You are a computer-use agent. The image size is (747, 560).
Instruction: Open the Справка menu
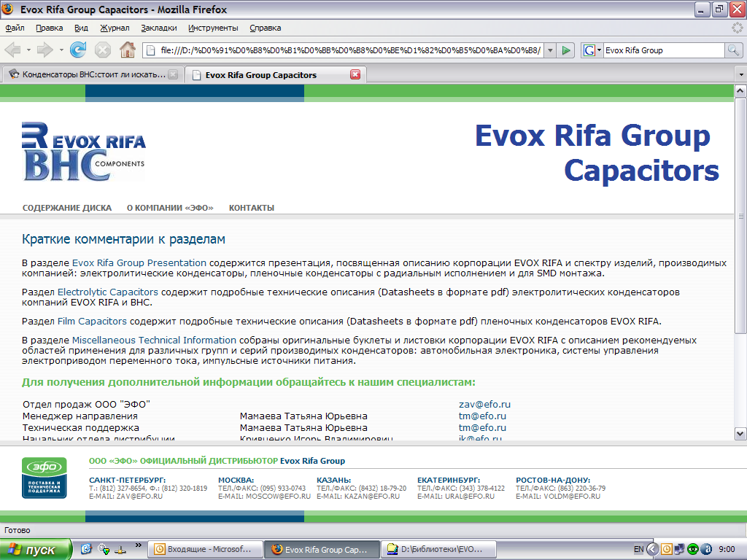(266, 28)
